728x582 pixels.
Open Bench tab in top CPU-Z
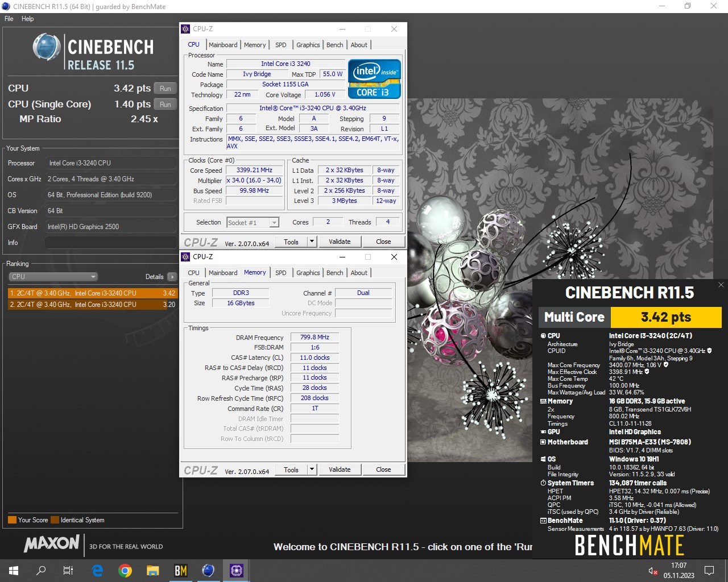[x=335, y=45]
